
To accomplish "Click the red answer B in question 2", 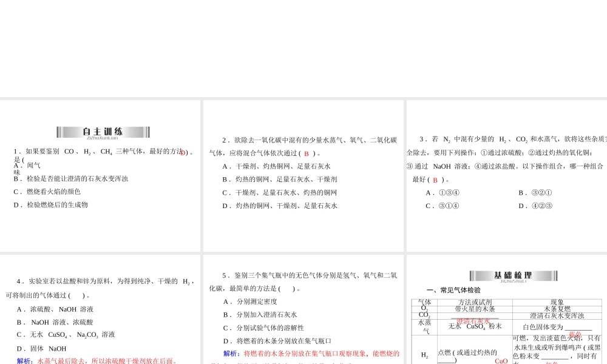I will [306, 153].
